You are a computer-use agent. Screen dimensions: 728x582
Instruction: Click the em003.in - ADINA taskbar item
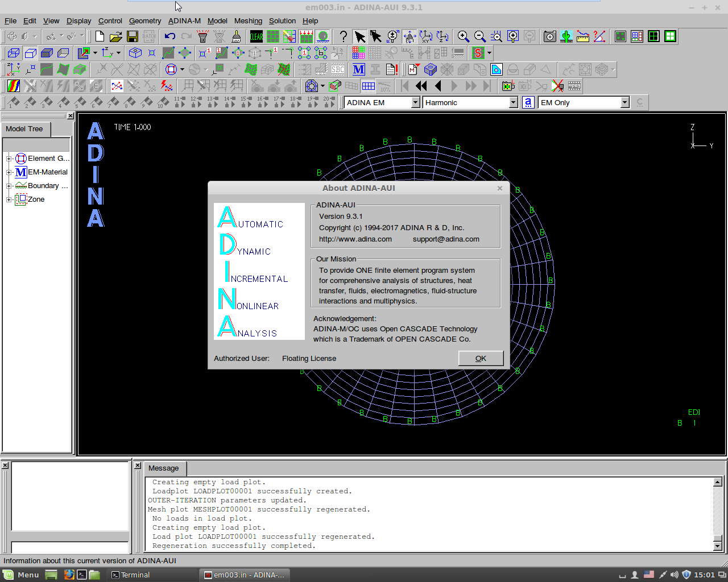pyautogui.click(x=245, y=575)
